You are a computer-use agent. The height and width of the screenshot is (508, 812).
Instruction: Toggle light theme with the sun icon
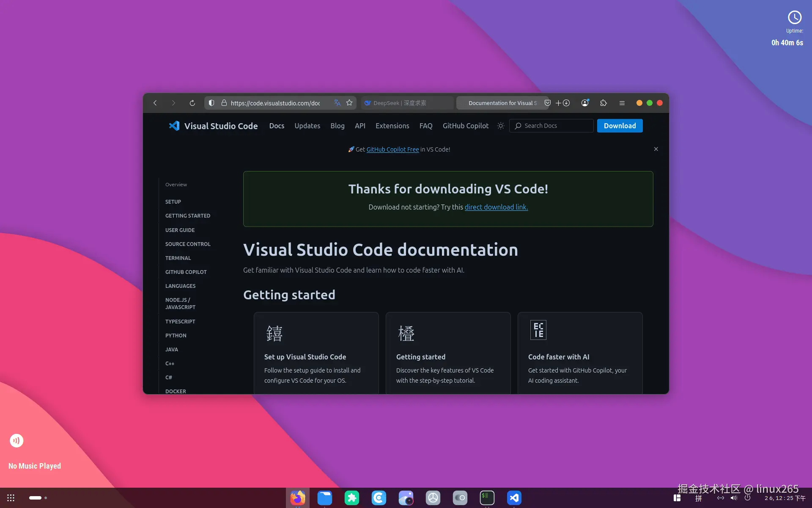[x=501, y=126]
